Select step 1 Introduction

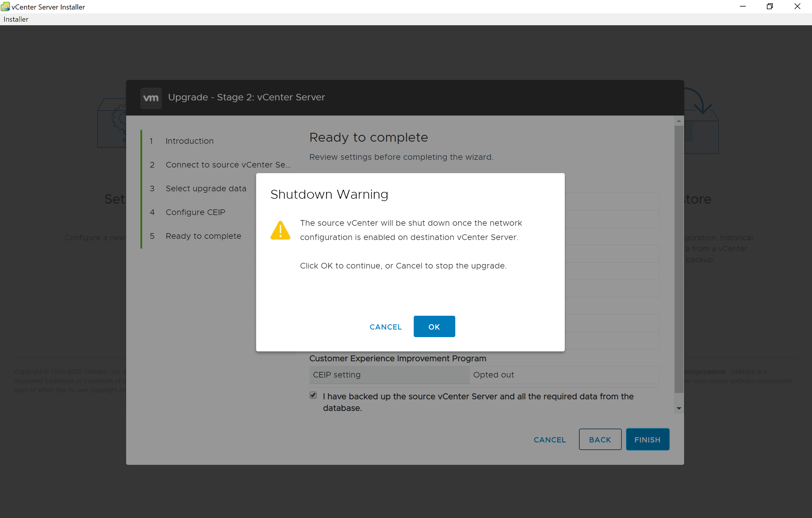pos(190,141)
